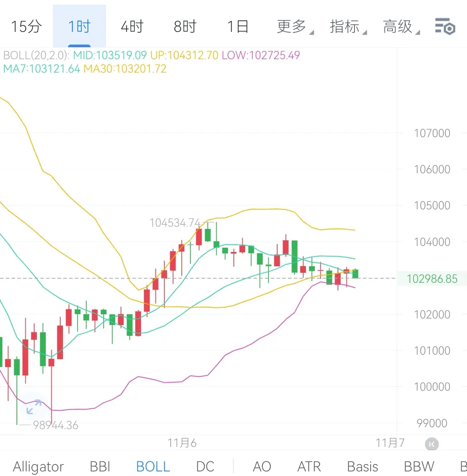Tap the LOW:102725.49 value
This screenshot has width=467, height=476.
tap(261, 55)
